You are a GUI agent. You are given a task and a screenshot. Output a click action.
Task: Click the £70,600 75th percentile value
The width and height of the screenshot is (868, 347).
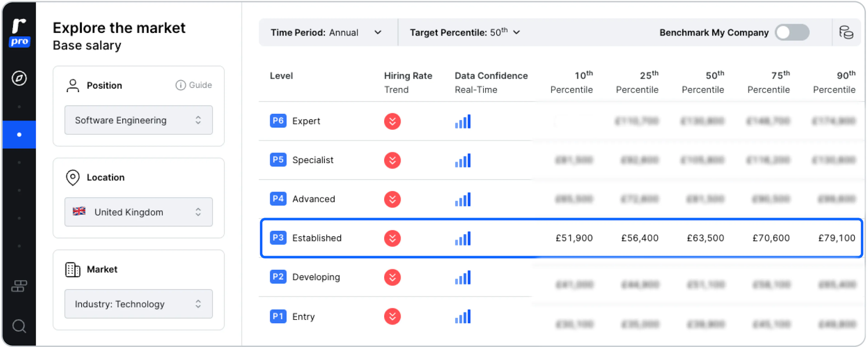pyautogui.click(x=771, y=238)
